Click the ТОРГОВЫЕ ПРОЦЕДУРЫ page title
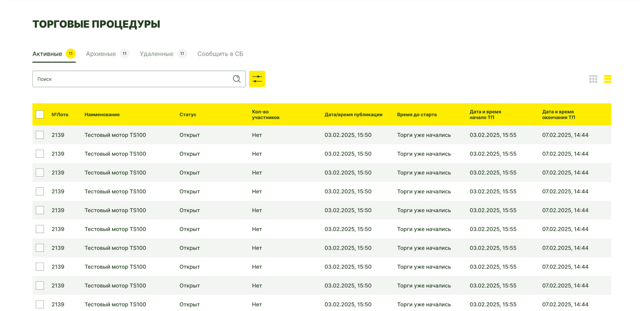644x311 pixels. point(96,24)
